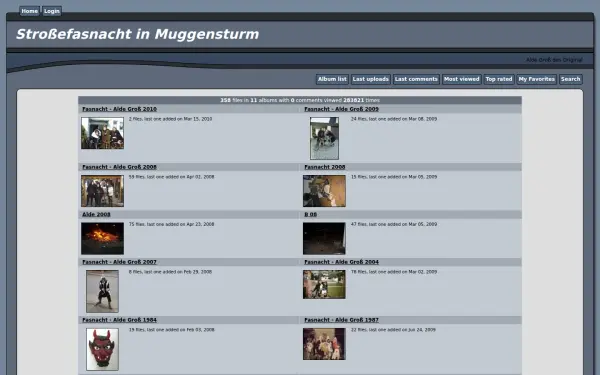The height and width of the screenshot is (375, 600).
Task: Select the bonfire thumbnail of Alde 2008
Action: [x=102, y=238]
